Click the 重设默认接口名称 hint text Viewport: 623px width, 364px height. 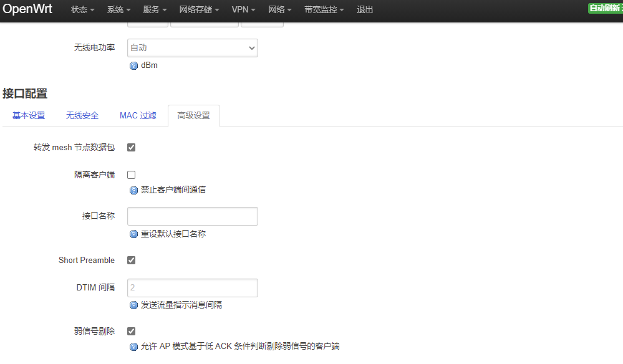click(173, 234)
